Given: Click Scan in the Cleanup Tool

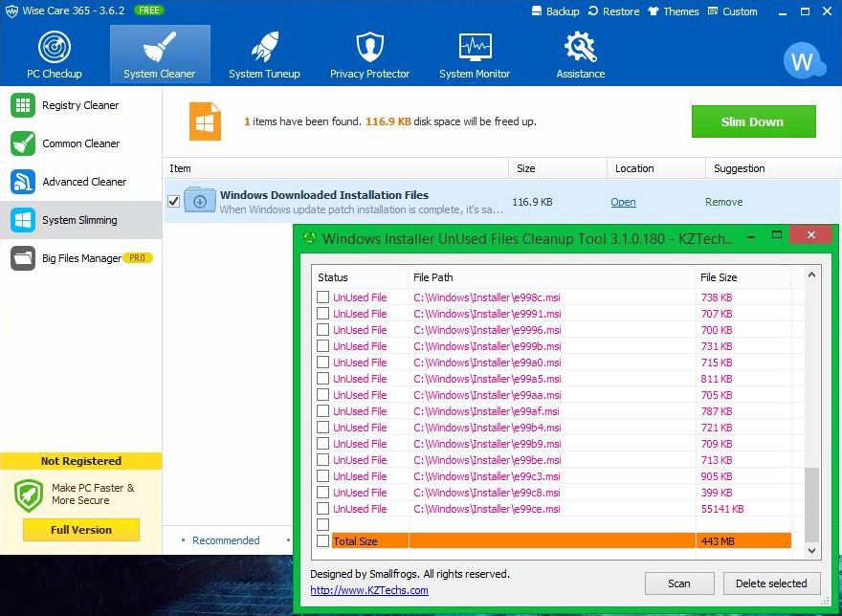Looking at the screenshot, I should 679,583.
